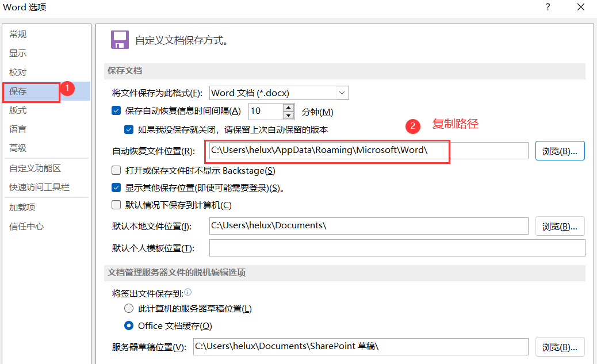Click the 自定义文档保存方式 heading text
597x364 pixels.
coord(182,40)
